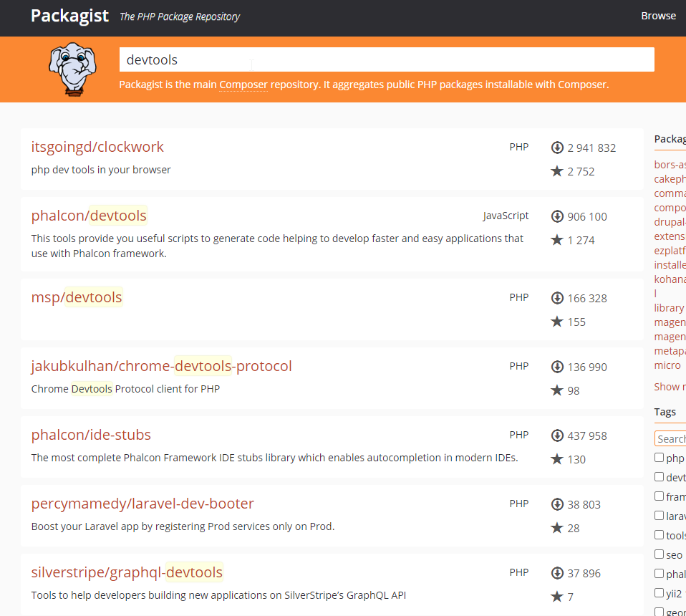The width and height of the screenshot is (686, 616).
Task: Click star icon beside 1 274
Action: 557,240
